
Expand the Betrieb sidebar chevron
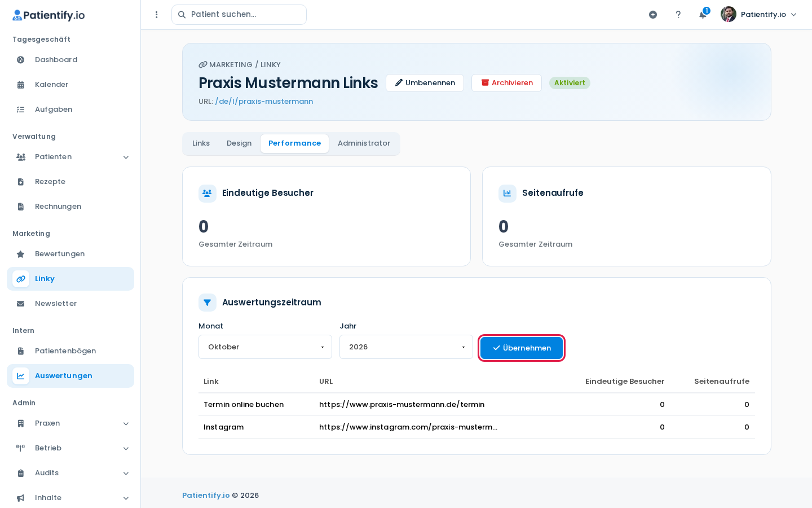126,449
